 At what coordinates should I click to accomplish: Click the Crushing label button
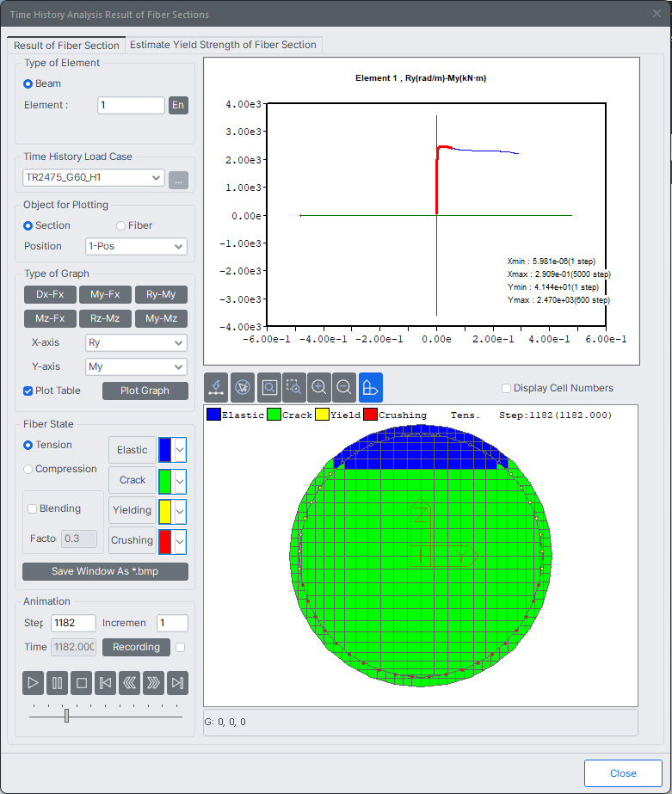(133, 541)
